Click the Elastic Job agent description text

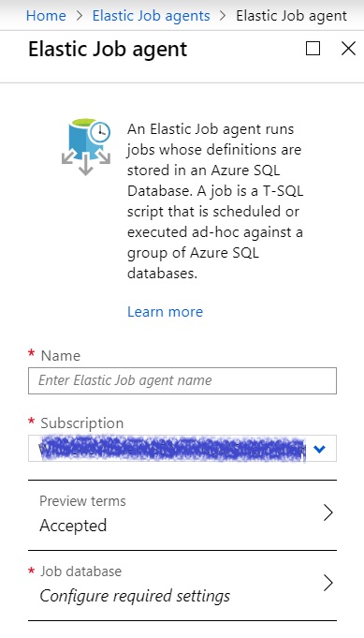[215, 201]
